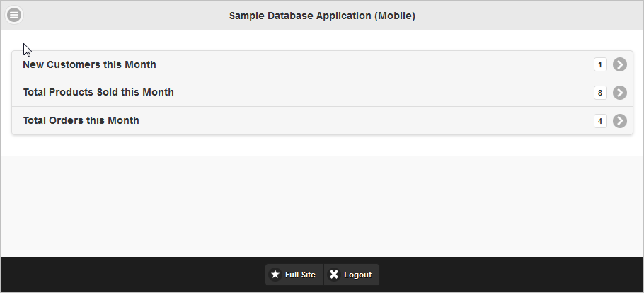Click the count badge showing 1
Screen dimensions: 644x293
coord(600,65)
